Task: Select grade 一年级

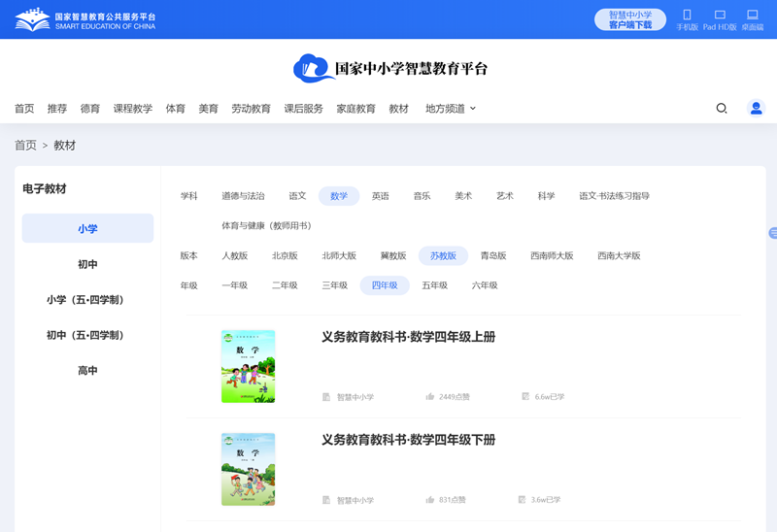Action: [x=235, y=285]
